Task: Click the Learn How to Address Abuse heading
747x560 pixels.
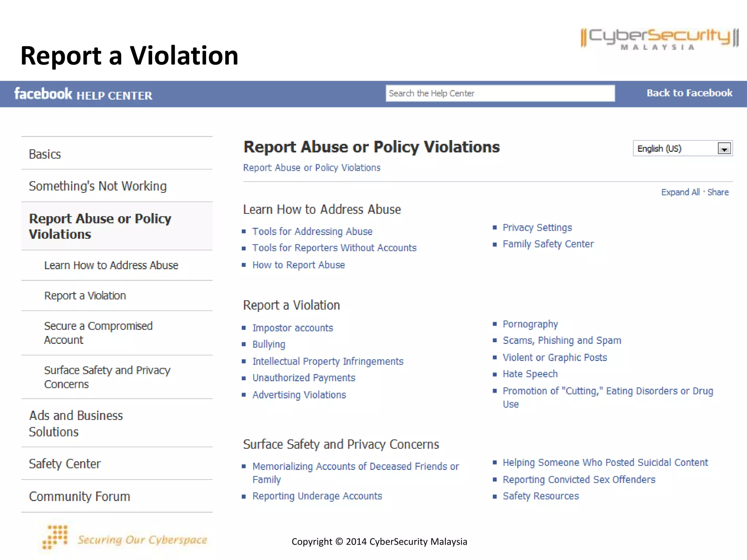Action: 322,210
